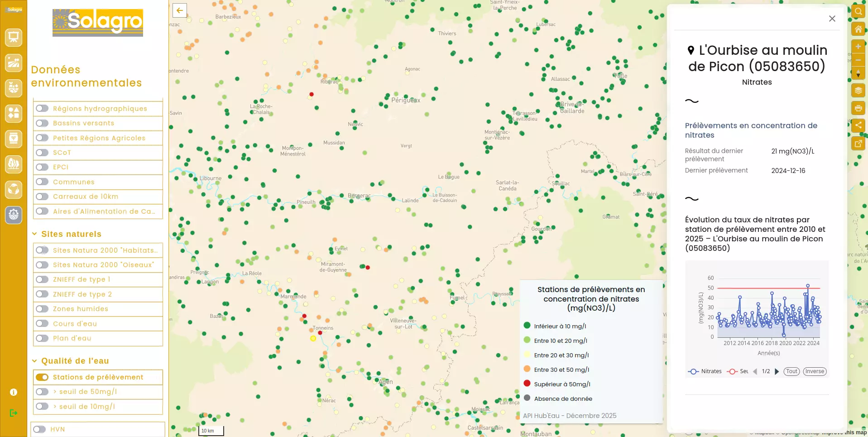Open the map layers stack icon
The width and height of the screenshot is (868, 437).
click(x=858, y=91)
